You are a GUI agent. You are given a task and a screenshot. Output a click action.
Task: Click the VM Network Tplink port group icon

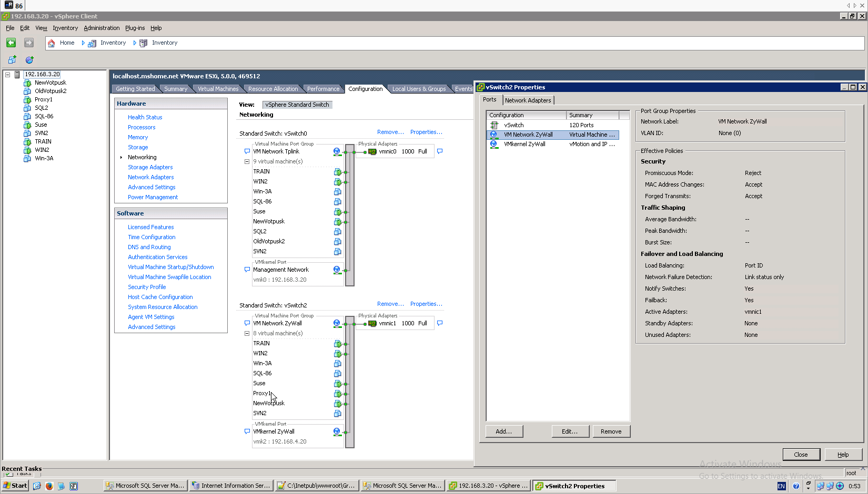pyautogui.click(x=337, y=151)
